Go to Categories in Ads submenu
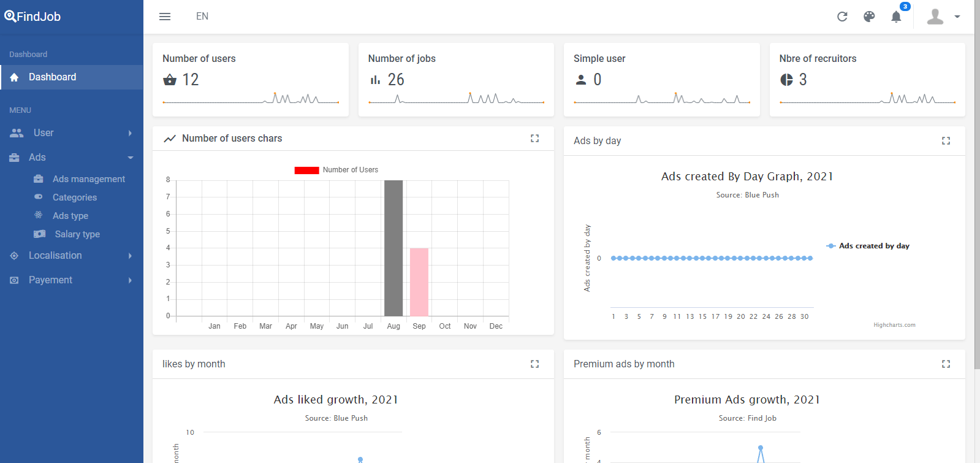The image size is (980, 463). click(x=75, y=197)
